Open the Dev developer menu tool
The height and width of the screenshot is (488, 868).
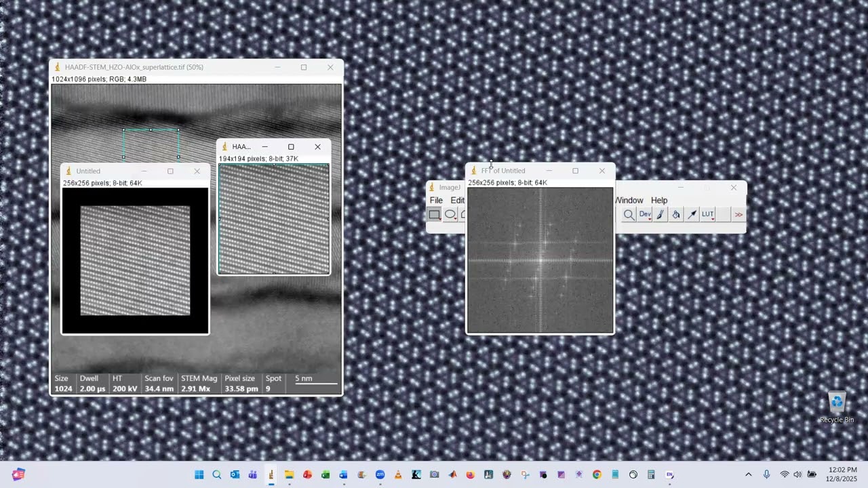pyautogui.click(x=645, y=214)
